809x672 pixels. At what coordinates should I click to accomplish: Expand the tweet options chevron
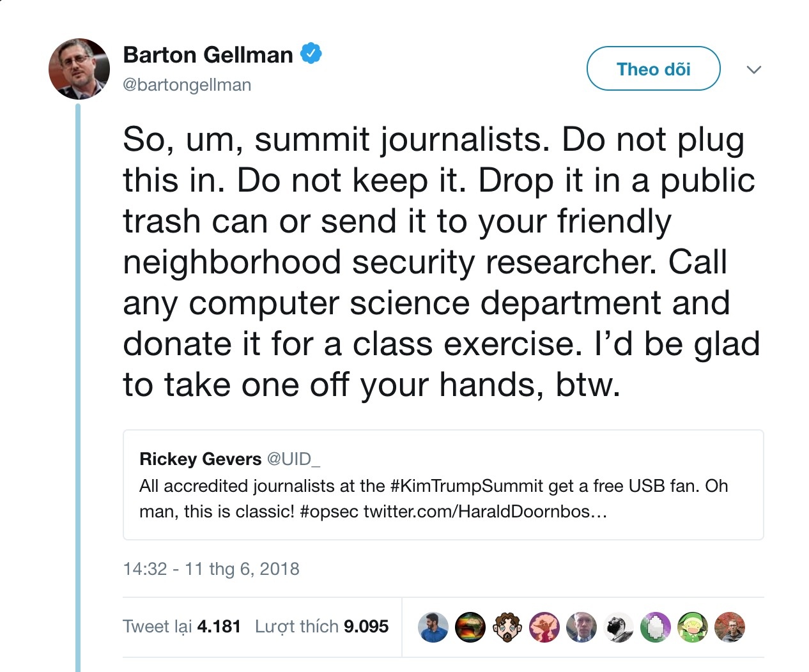point(754,70)
